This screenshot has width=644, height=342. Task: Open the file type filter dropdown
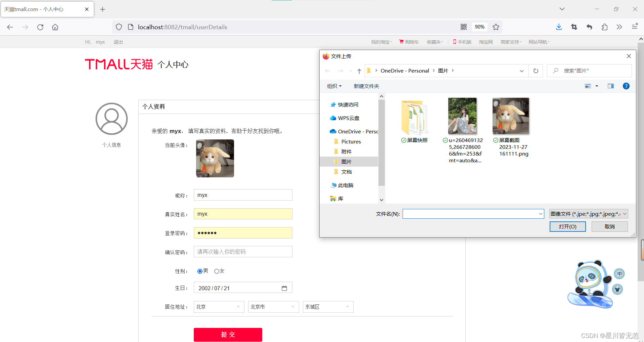coord(589,214)
